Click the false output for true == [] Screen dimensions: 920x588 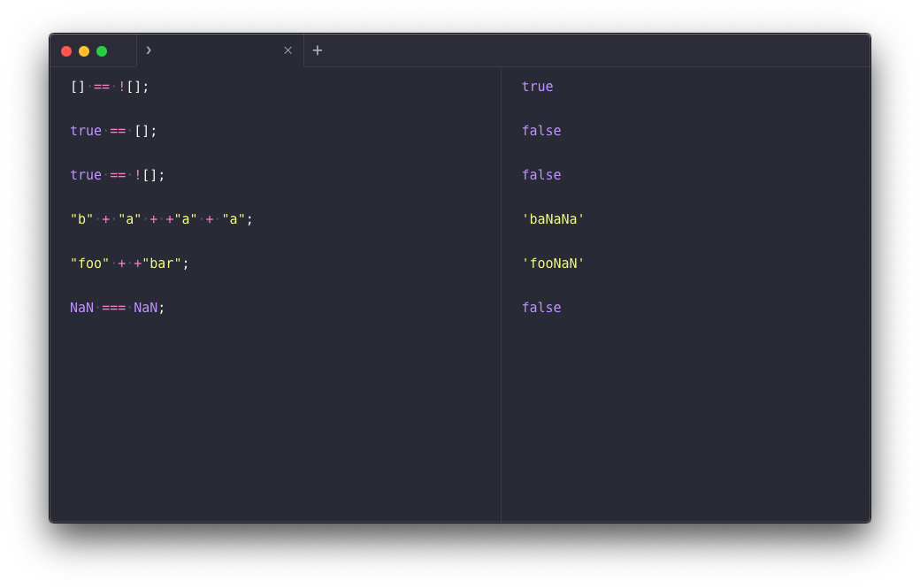tap(541, 131)
